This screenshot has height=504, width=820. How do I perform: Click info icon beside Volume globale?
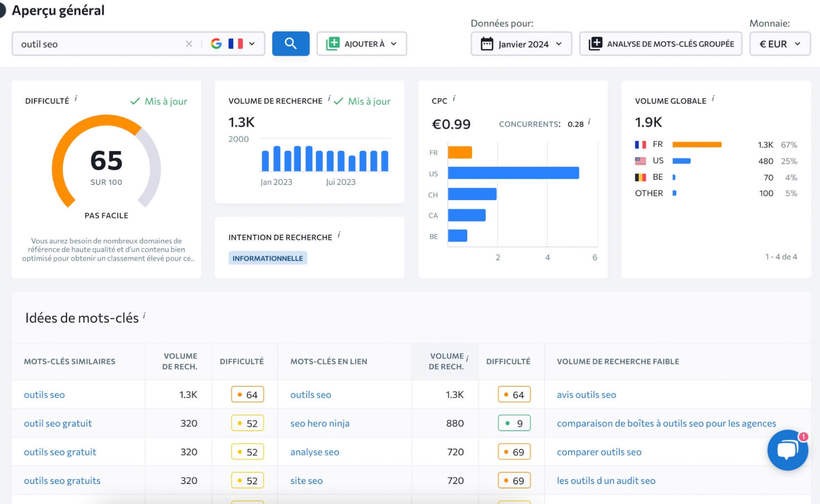pyautogui.click(x=713, y=98)
